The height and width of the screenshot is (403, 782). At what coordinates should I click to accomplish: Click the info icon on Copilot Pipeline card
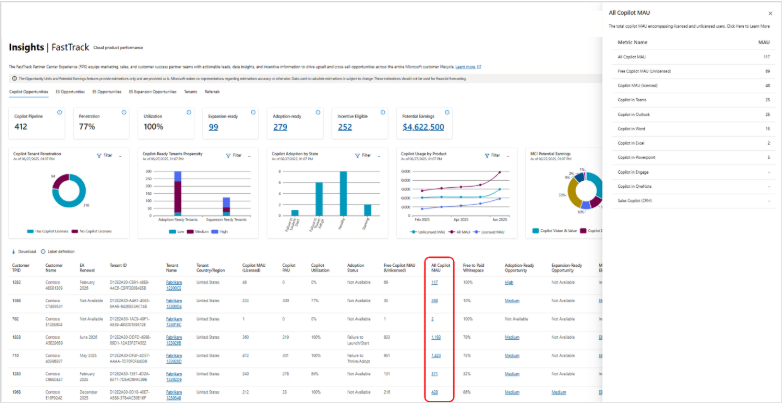59,113
